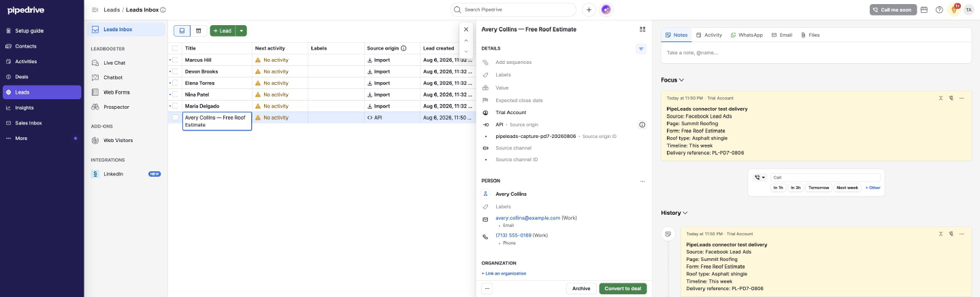Switch to the Email tab

(782, 35)
